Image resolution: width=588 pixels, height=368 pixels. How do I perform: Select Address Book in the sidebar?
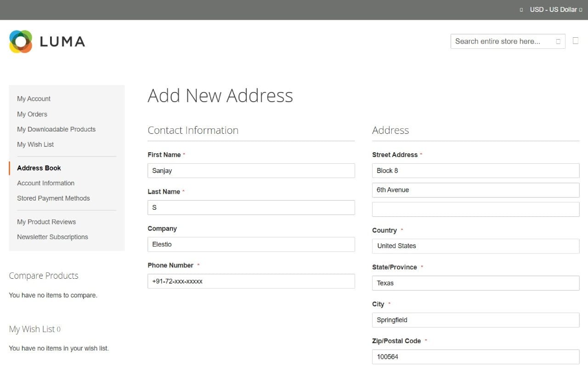39,168
